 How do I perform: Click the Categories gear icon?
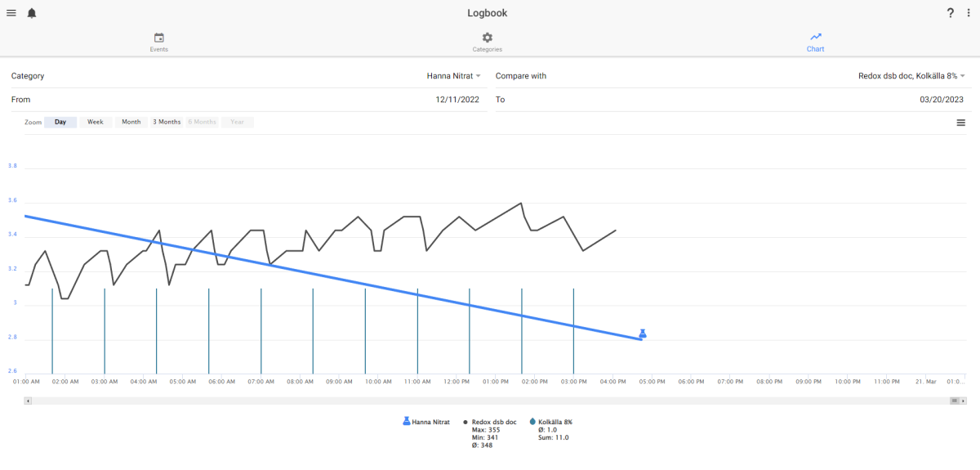(x=488, y=38)
